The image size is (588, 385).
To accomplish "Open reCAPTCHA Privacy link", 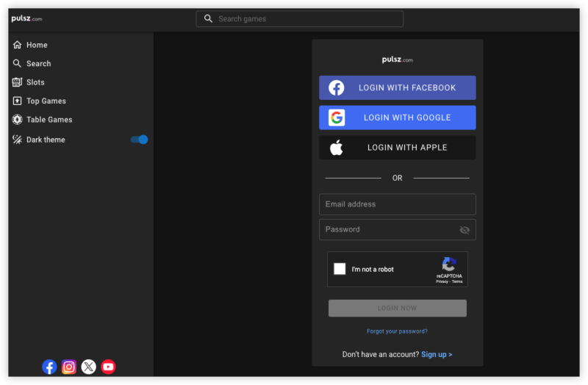I will (x=442, y=281).
